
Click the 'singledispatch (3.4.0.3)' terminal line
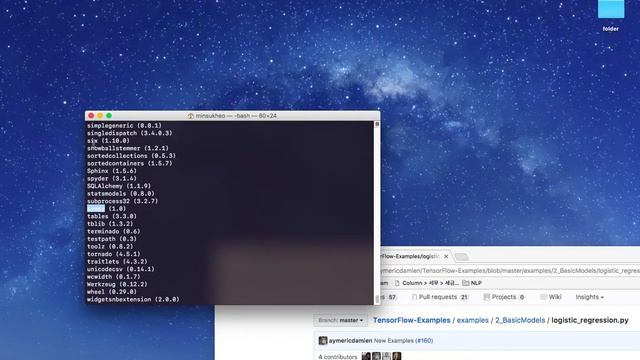pos(129,133)
